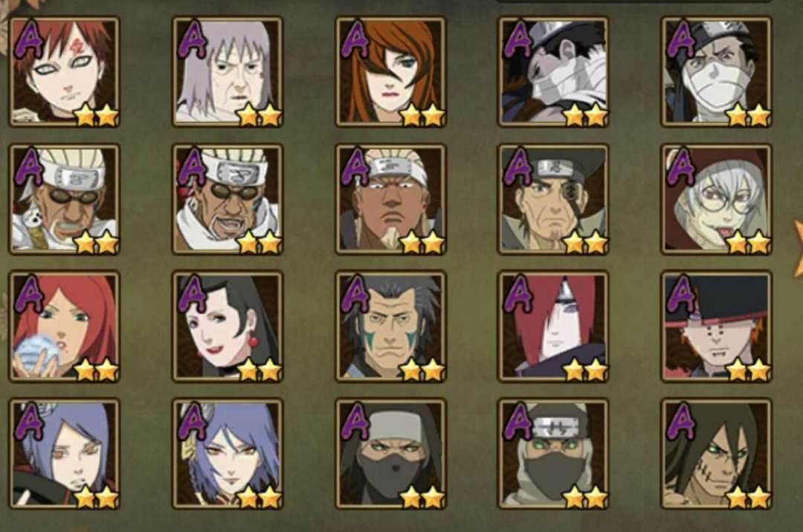Image resolution: width=803 pixels, height=532 pixels.
Task: Select white-haired sunglasses ninja with white beard
Action: [x=65, y=199]
